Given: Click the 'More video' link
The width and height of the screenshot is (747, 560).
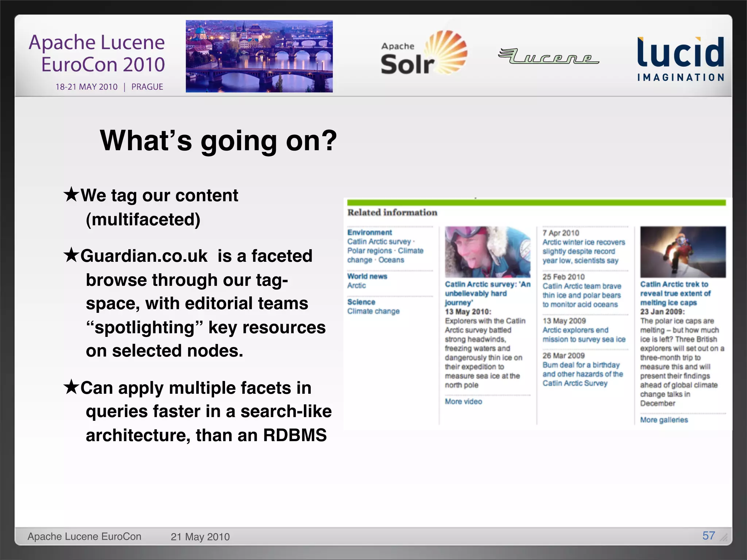Looking at the screenshot, I should (463, 401).
